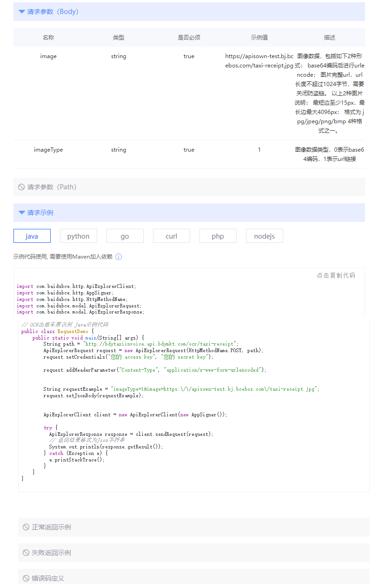Switch to the python code tab
This screenshot has width=385, height=588.
point(78,236)
